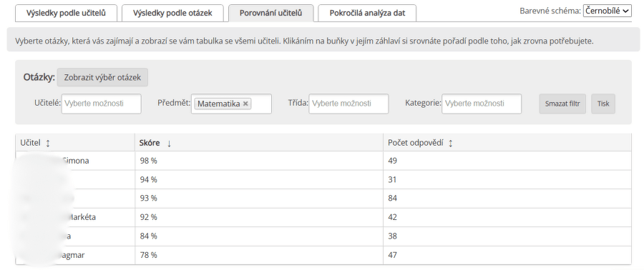Sort by Počet odpovědí arrows icon
The width and height of the screenshot is (644, 270).
coord(450,143)
